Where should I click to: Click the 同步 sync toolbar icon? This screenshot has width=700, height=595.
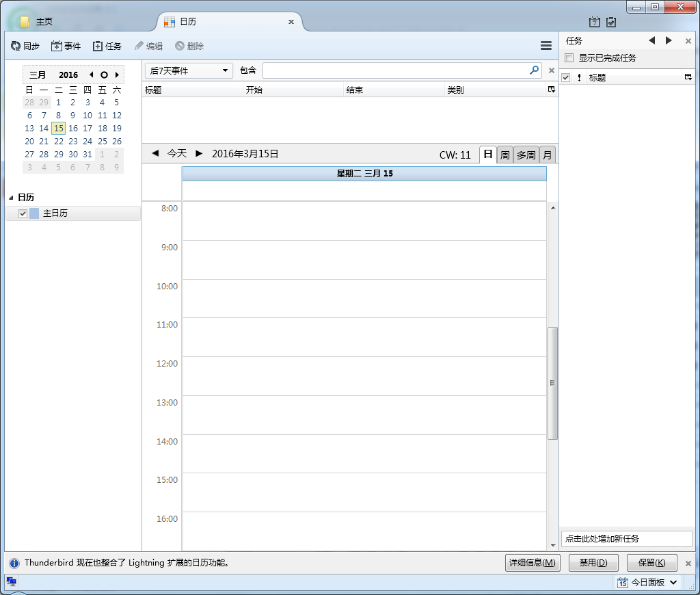point(16,46)
